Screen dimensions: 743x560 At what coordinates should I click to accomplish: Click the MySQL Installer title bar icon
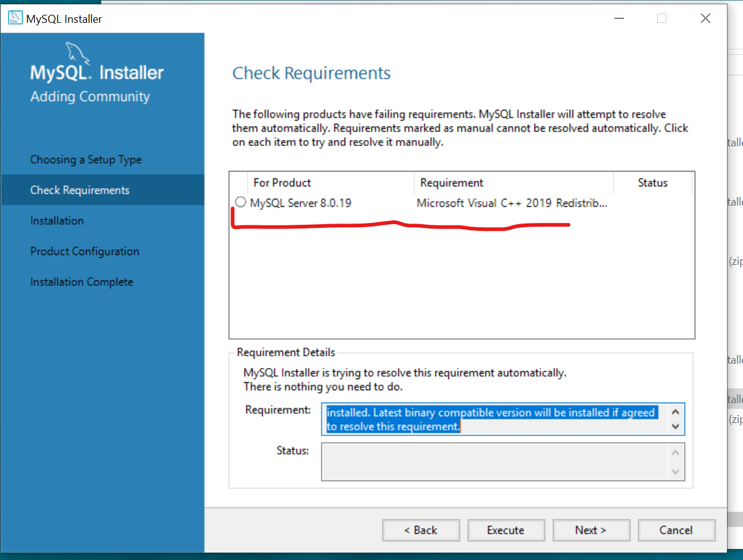point(15,19)
